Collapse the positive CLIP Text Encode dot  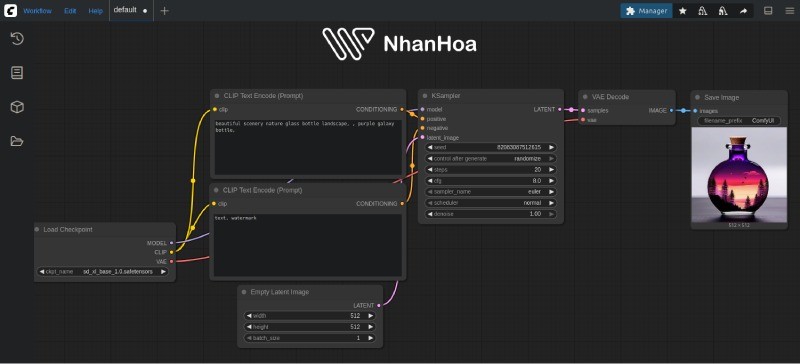[x=217, y=96]
